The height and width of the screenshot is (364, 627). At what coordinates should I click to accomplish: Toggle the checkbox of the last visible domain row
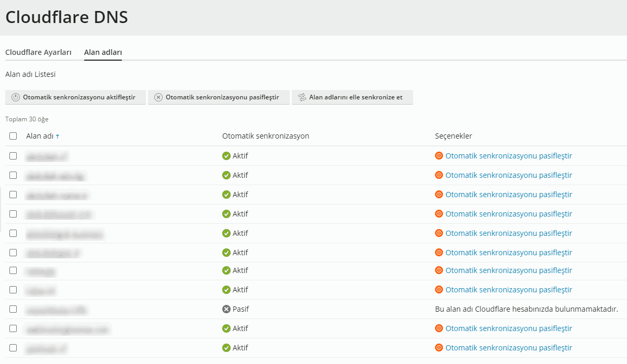pyautogui.click(x=13, y=348)
